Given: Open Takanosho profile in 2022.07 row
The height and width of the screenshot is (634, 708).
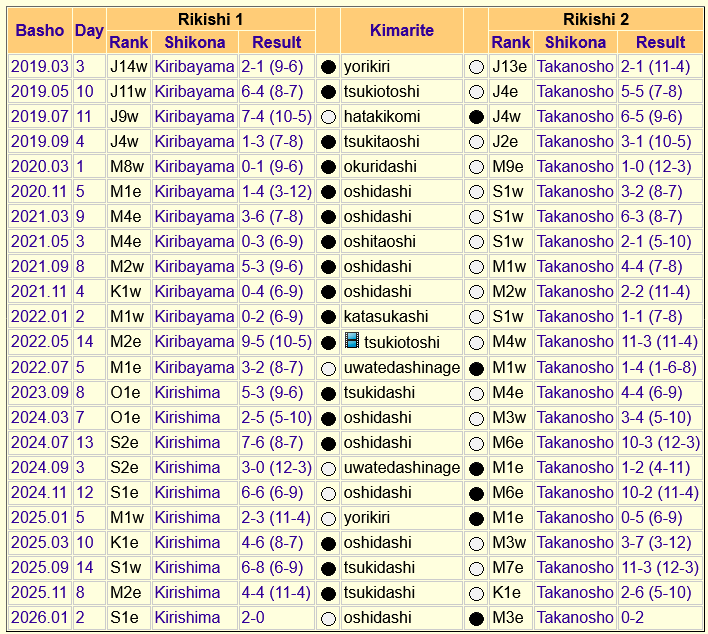Looking at the screenshot, I should (x=575, y=367).
